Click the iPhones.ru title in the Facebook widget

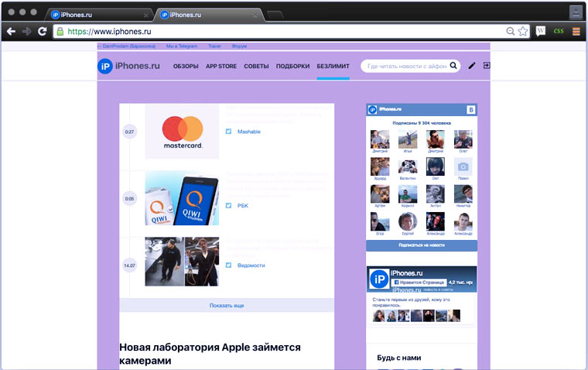406,273
